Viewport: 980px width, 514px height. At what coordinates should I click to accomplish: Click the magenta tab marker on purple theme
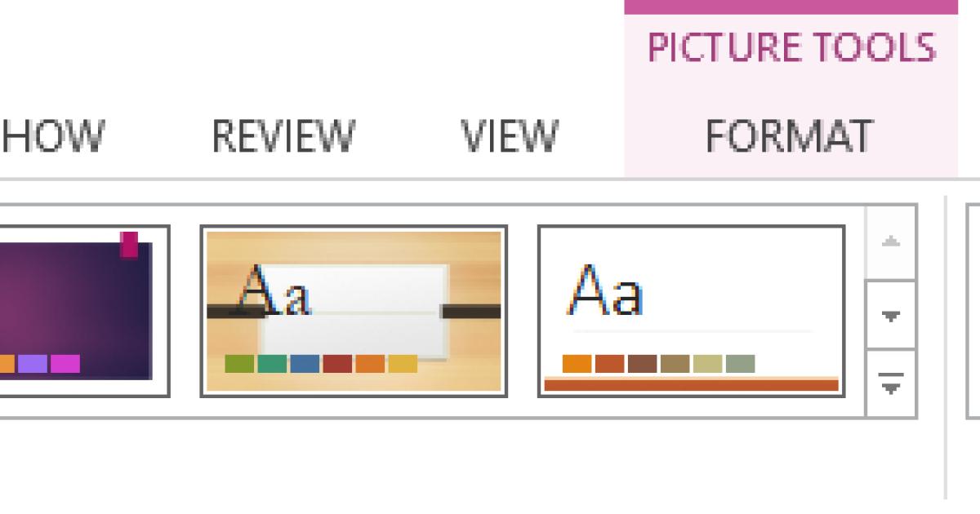127,246
